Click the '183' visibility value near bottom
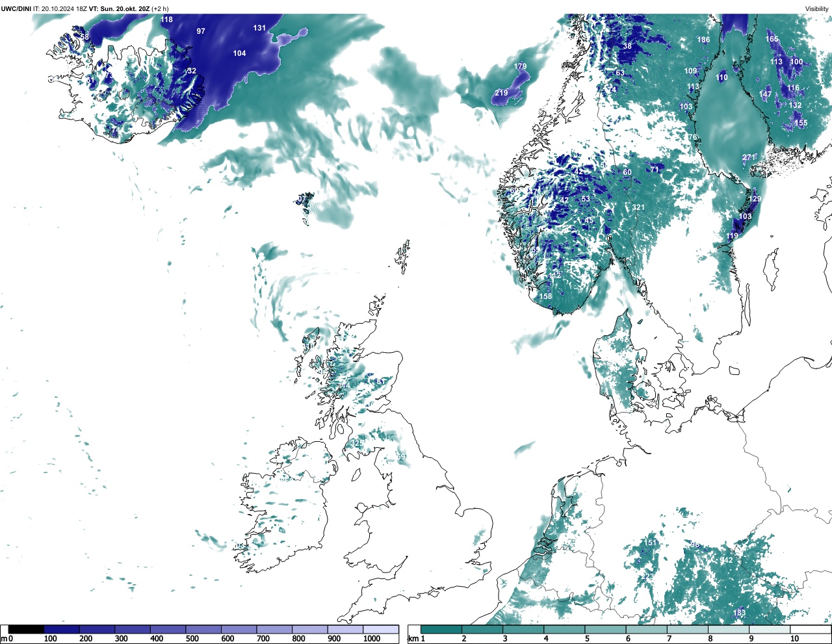The height and width of the screenshot is (644, 832). [739, 613]
